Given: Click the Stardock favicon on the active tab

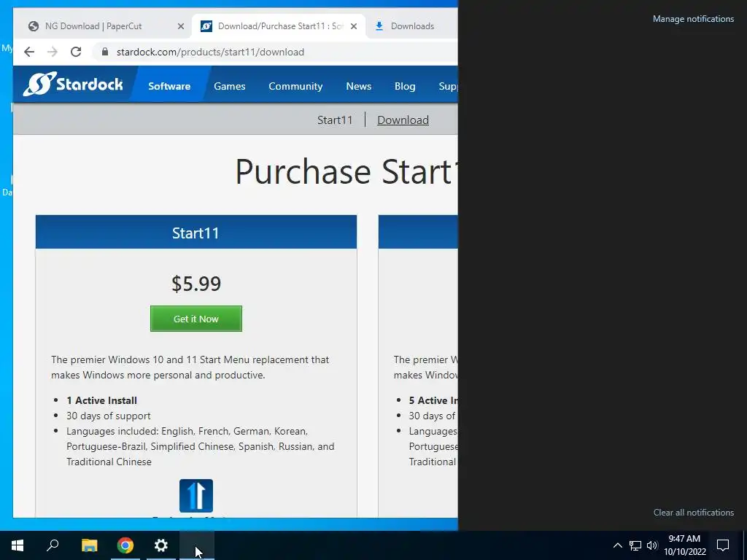Looking at the screenshot, I should click(206, 26).
